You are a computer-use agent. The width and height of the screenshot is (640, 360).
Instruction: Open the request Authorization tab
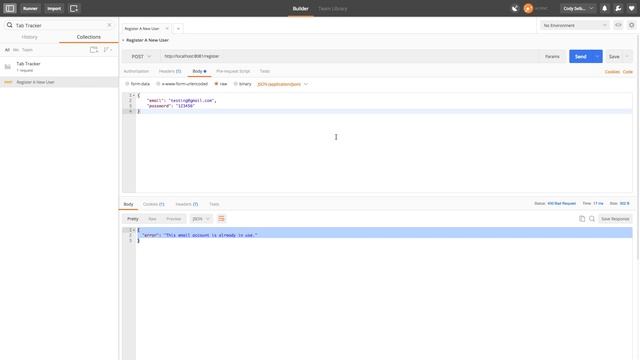pos(136,71)
